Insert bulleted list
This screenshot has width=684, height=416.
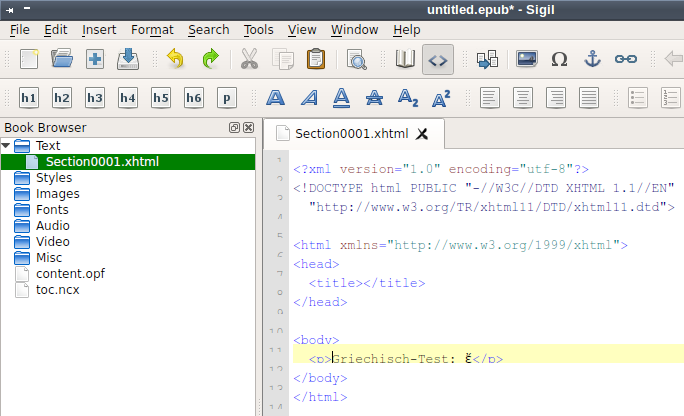pyautogui.click(x=637, y=98)
